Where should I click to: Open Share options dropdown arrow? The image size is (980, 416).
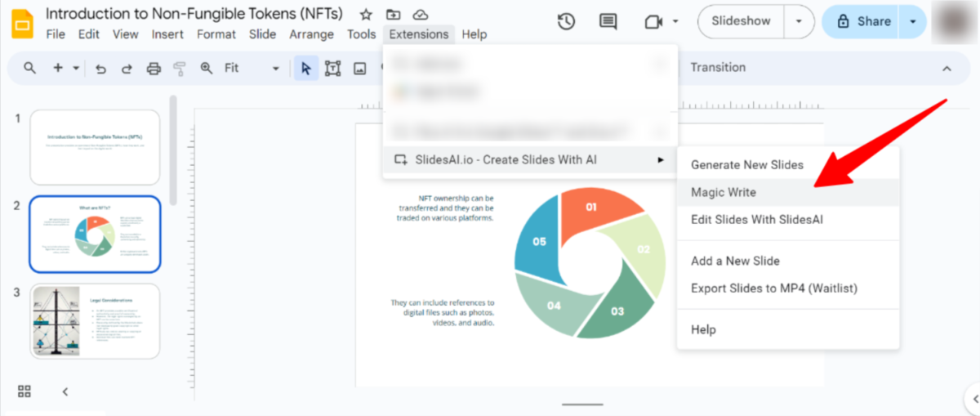pyautogui.click(x=913, y=22)
